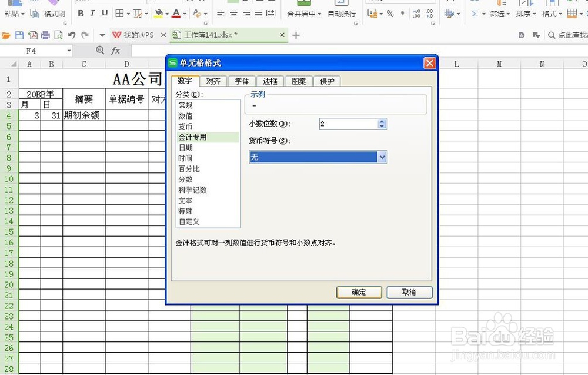Close the 工作簿141.xlsx tab
Screen dimensions: 588x375
pos(282,35)
